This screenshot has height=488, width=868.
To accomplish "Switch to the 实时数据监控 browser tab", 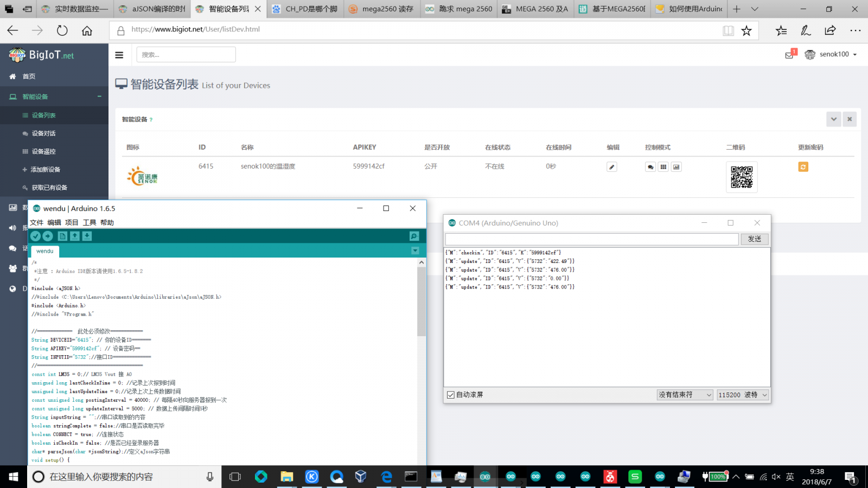I will (x=76, y=9).
